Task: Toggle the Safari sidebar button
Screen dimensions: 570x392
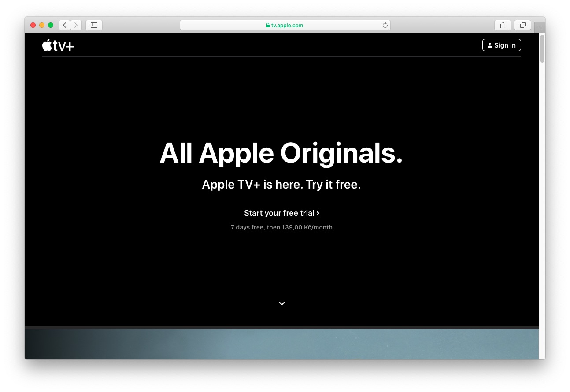Action: [x=94, y=25]
